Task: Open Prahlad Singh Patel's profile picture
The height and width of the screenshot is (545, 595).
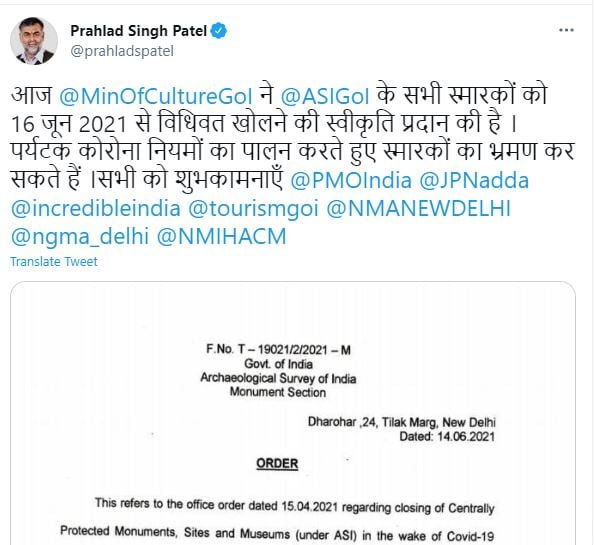Action: (x=34, y=41)
